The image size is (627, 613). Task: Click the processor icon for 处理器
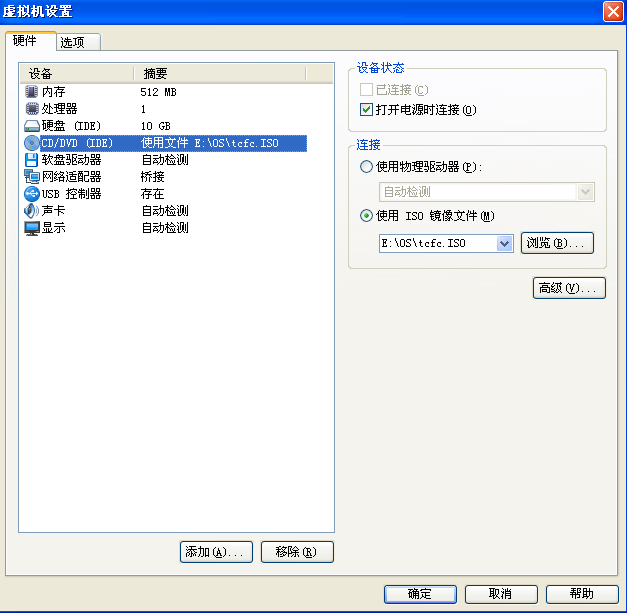click(x=32, y=108)
